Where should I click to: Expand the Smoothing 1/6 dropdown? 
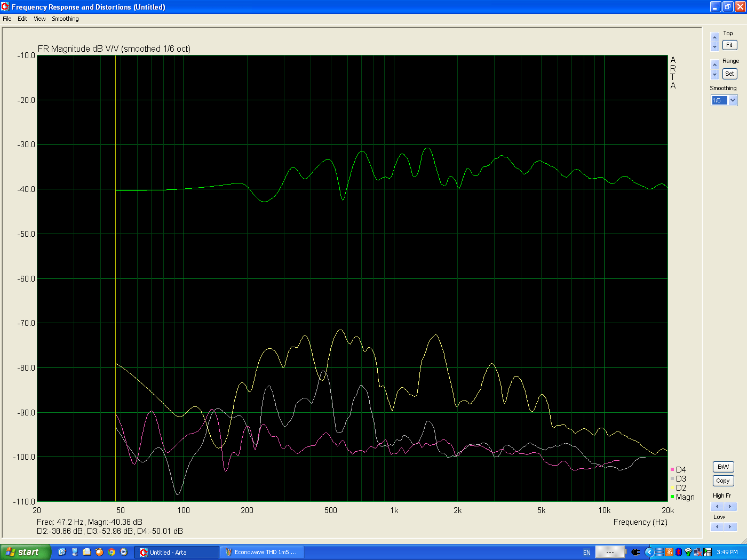click(733, 100)
